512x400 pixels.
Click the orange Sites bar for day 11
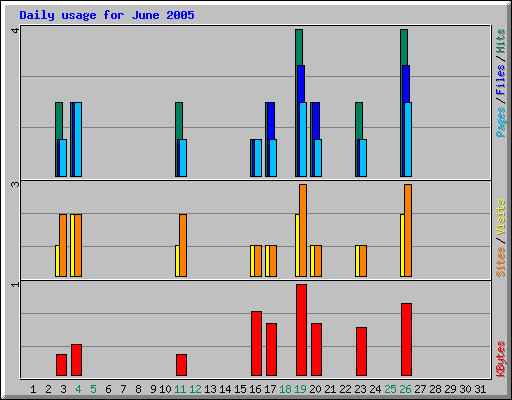point(183,245)
